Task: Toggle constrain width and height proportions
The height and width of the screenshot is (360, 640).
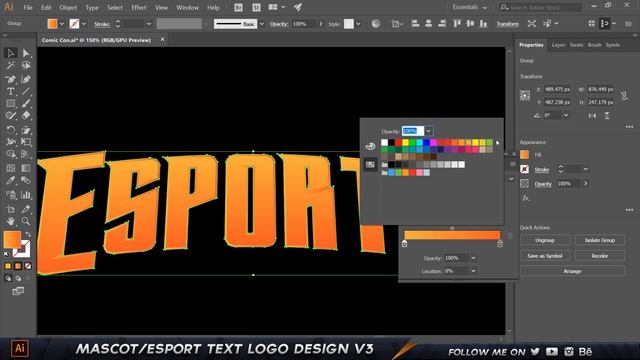Action: (x=624, y=96)
